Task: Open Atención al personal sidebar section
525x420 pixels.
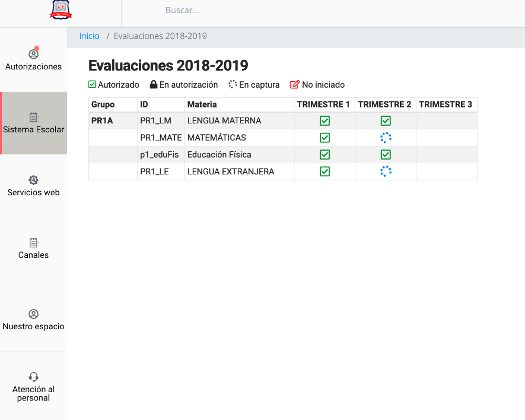Action: coord(34,387)
